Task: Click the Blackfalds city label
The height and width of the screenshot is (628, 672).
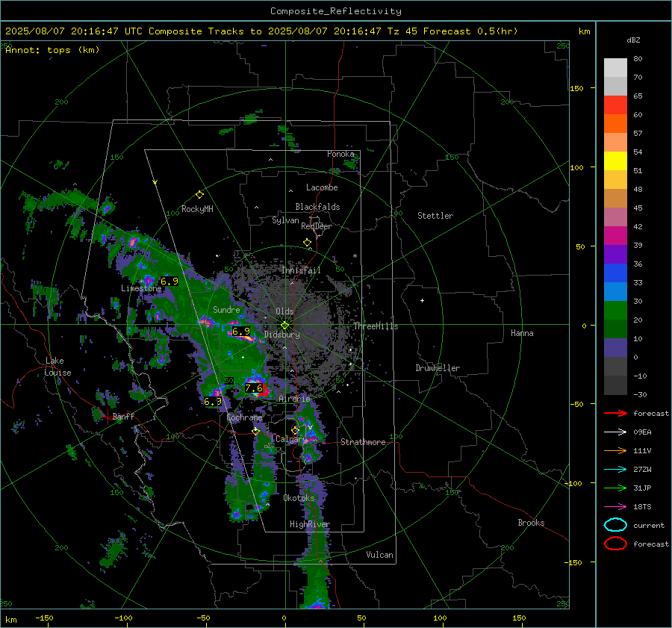Action: pos(317,207)
